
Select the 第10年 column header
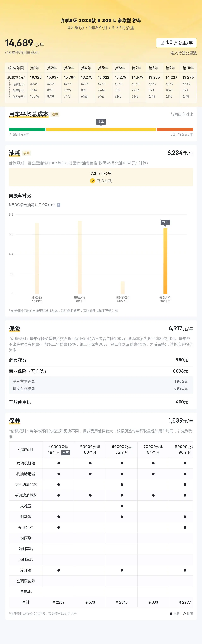point(188,68)
